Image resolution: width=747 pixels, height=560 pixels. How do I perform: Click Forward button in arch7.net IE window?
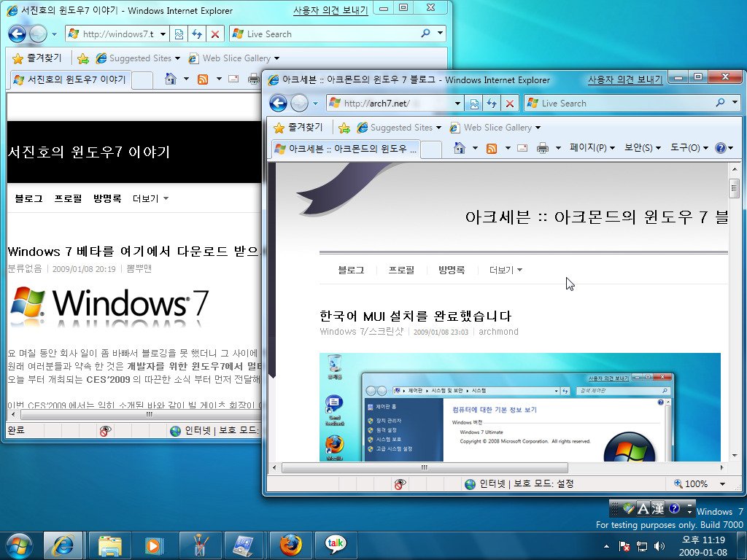pyautogui.click(x=299, y=103)
